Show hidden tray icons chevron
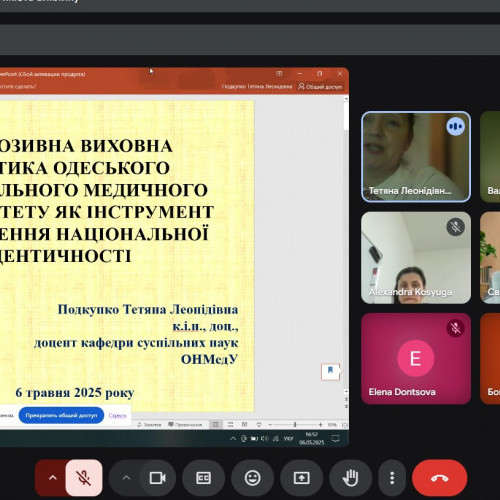 (x=233, y=439)
